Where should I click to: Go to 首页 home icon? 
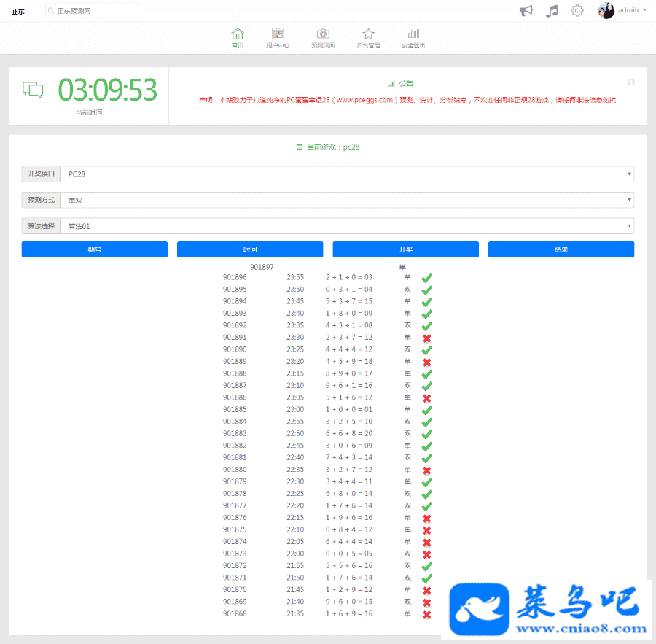pos(238,34)
